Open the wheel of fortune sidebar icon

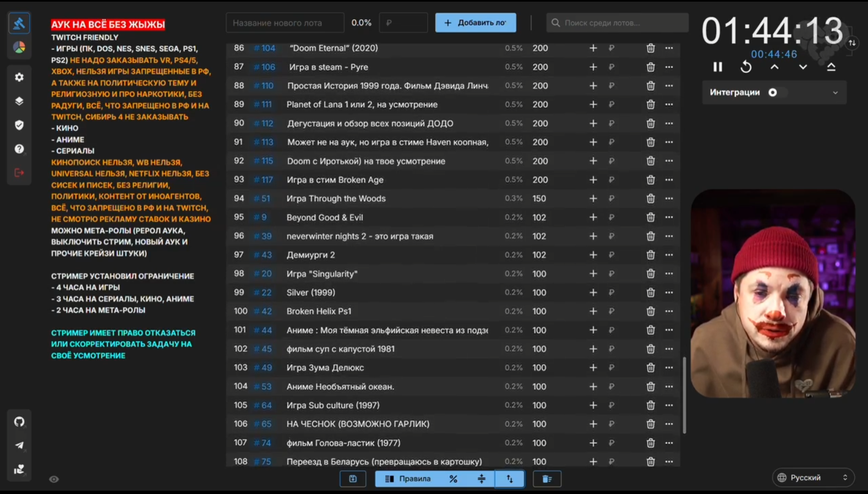pos(19,48)
